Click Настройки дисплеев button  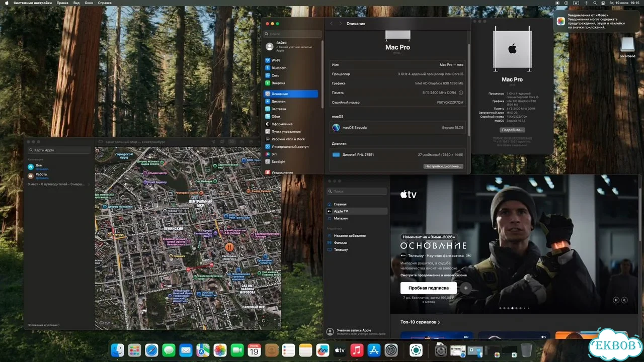(443, 166)
